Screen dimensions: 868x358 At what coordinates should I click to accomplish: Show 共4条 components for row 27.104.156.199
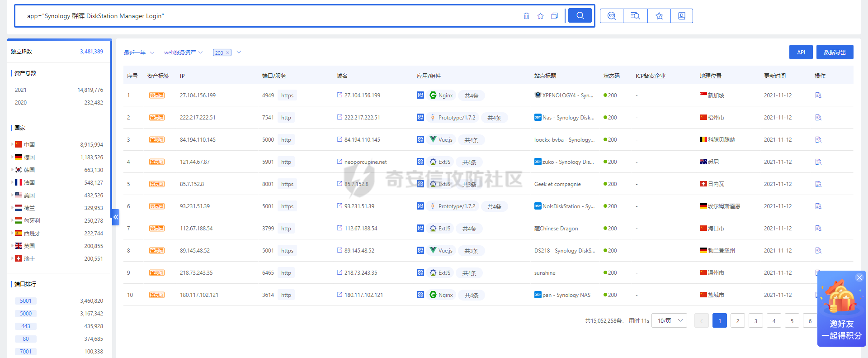472,96
